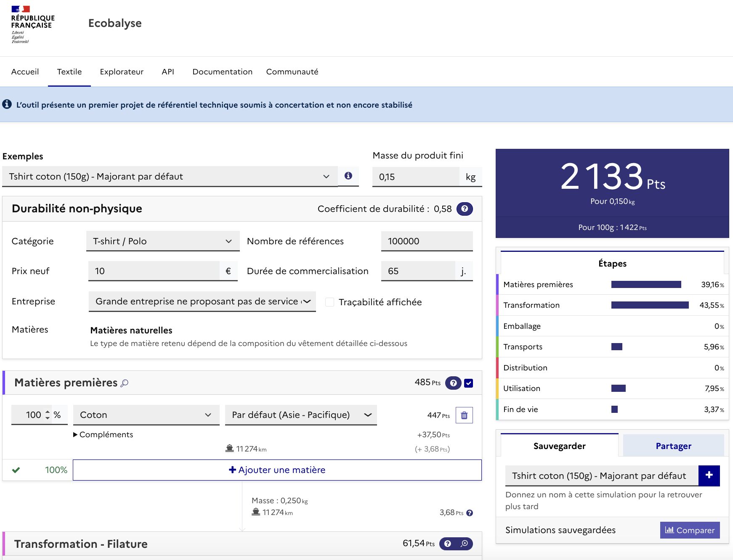Click the ship icon below Masse

click(x=256, y=512)
